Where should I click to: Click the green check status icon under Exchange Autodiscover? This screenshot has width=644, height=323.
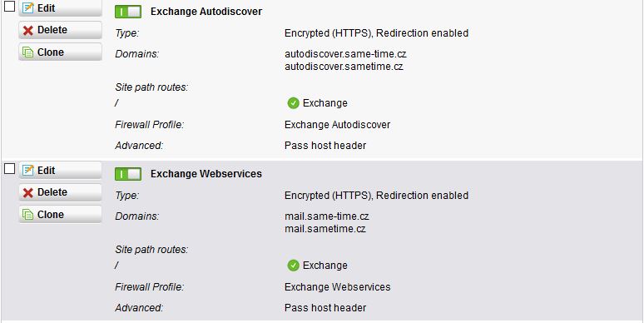[293, 103]
